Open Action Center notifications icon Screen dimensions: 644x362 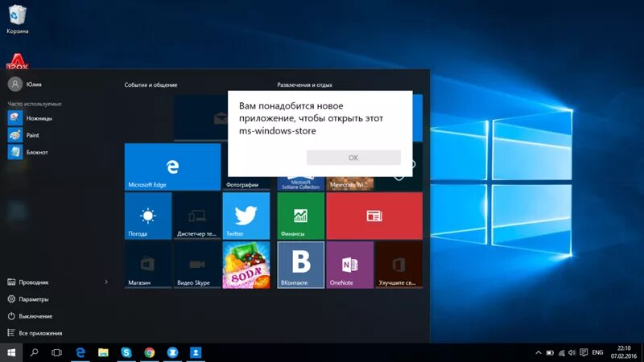pyautogui.click(x=584, y=352)
